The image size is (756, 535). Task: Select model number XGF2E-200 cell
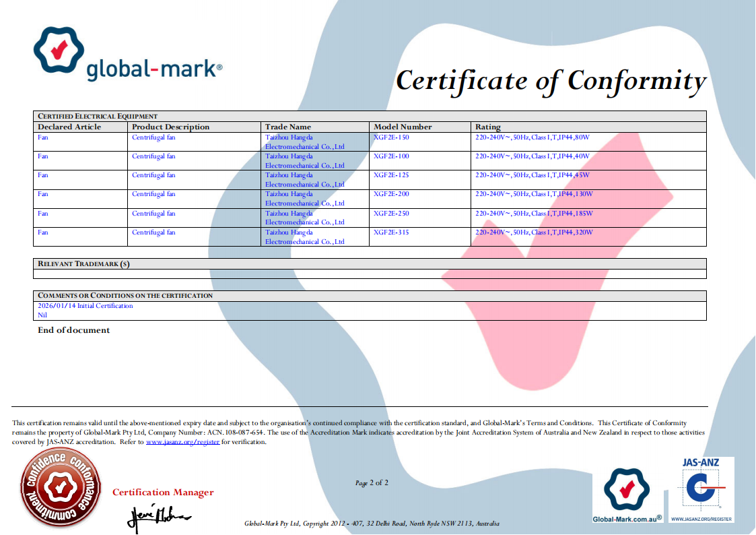(391, 194)
